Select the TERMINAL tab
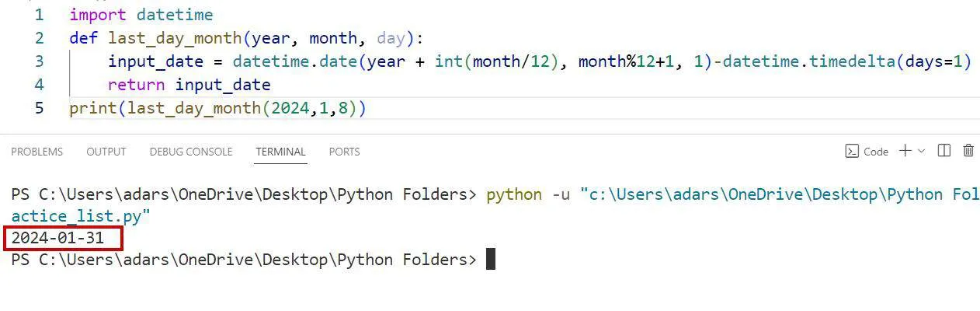 [x=280, y=152]
